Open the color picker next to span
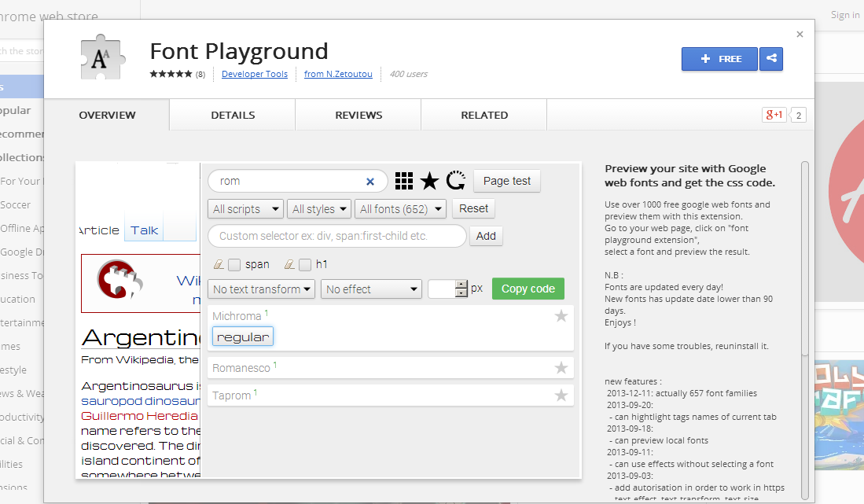 tap(219, 264)
